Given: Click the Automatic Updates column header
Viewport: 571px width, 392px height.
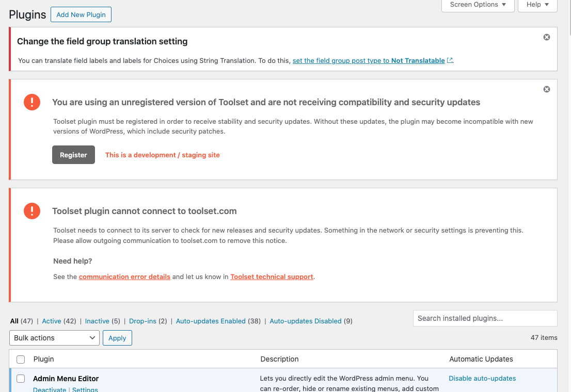Looking at the screenshot, I should click(x=481, y=359).
